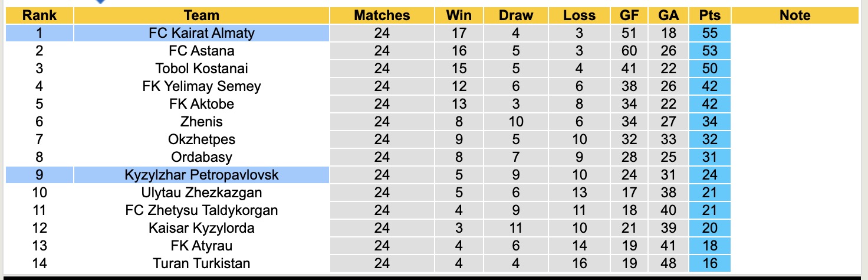Select the Draw column header
The width and height of the screenshot is (868, 280).
coord(515,15)
